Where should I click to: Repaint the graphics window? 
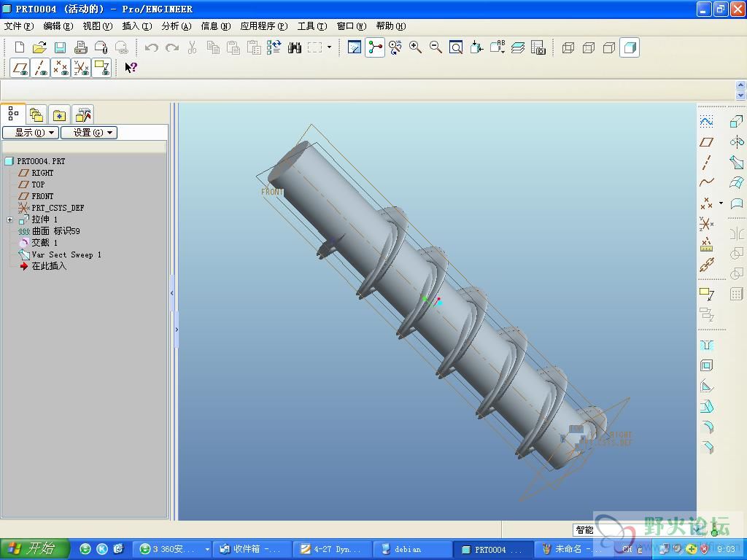coord(355,47)
